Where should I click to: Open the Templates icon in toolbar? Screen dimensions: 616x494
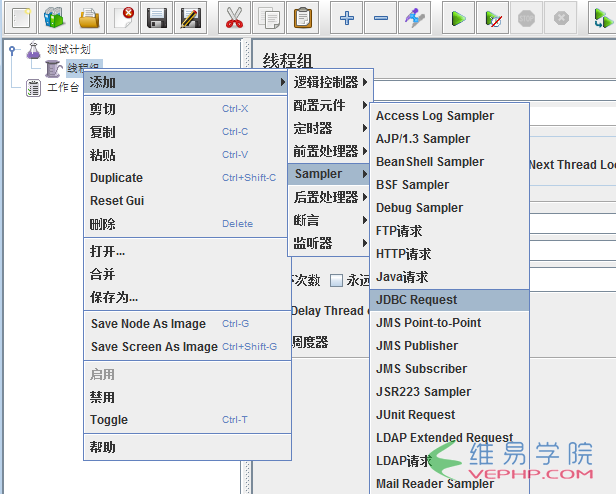pos(54,18)
